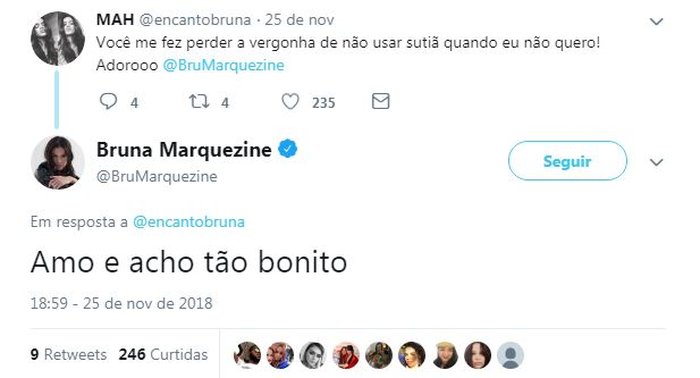Open the @BruMarquezine mention link
Viewport: 700px width, 378px height.
224,65
